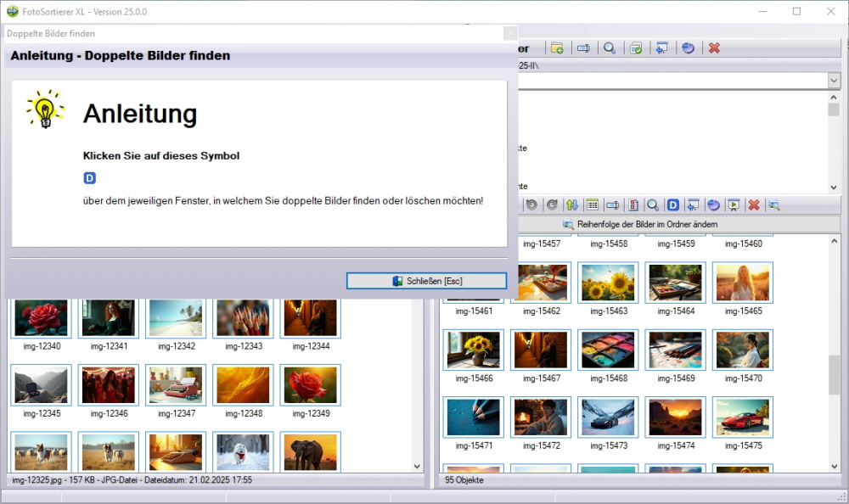
Task: Click the magnifier icon in the upper folder toolbar
Action: pos(609,48)
